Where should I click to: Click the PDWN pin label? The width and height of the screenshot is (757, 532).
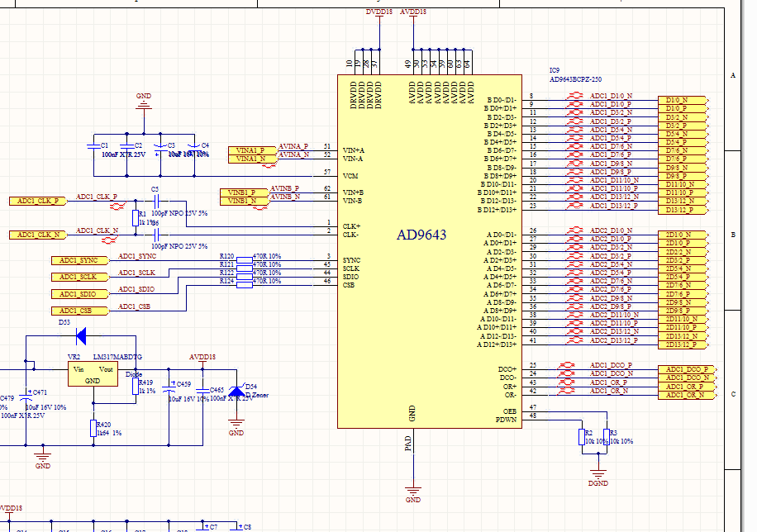(506, 420)
